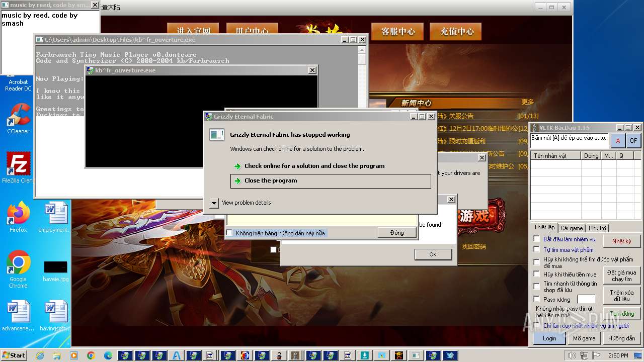Image resolution: width=644 pixels, height=362 pixels.
Task: Open Acrobat Reader DC desktop shortcut
Action: point(18,83)
